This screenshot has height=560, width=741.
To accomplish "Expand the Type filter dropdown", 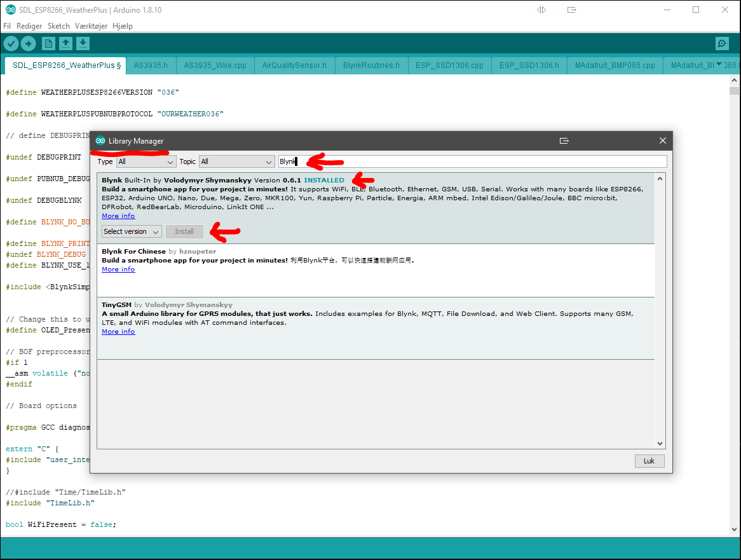I will (147, 161).
